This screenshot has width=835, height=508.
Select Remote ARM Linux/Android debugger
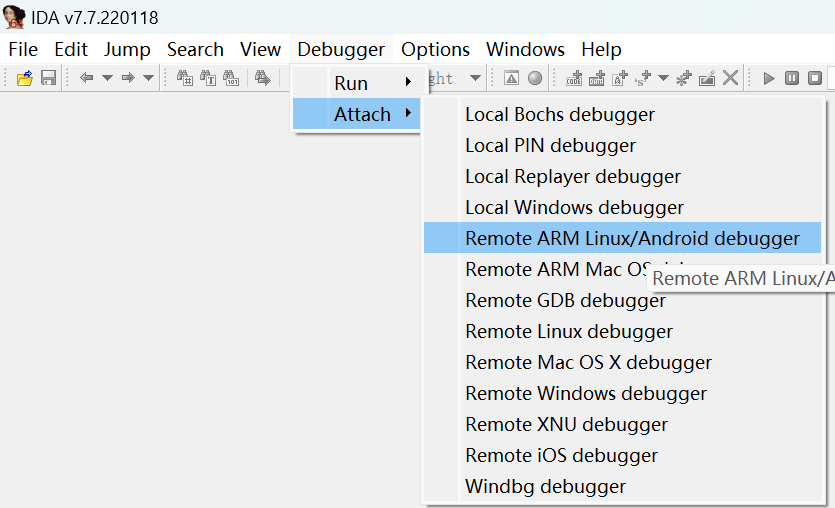[x=632, y=238]
